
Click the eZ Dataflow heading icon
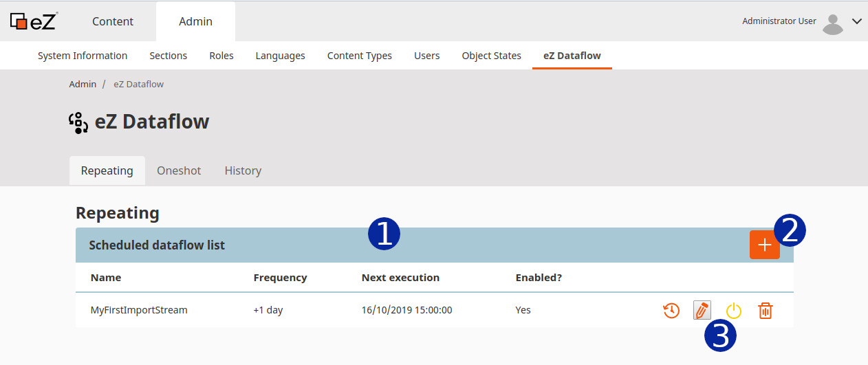[78, 122]
